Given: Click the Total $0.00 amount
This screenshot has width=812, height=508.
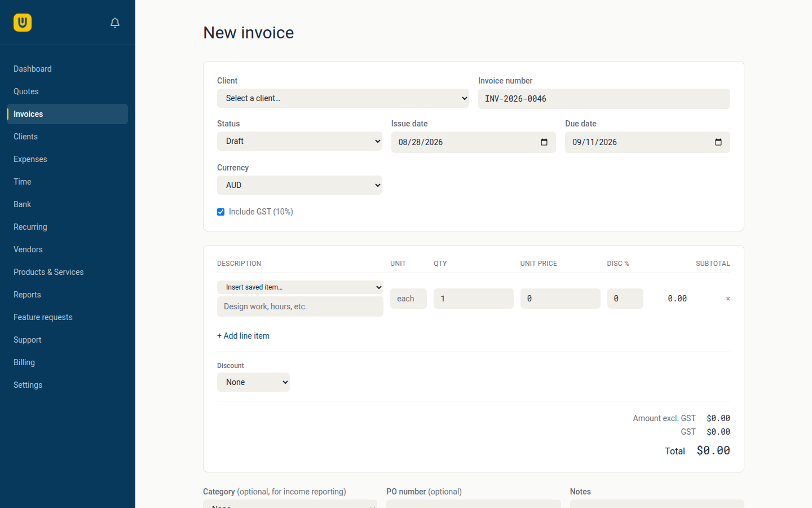Looking at the screenshot, I should pos(713,450).
